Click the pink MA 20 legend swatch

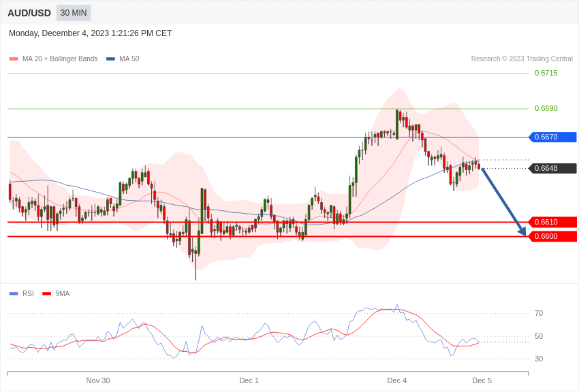coord(14,59)
